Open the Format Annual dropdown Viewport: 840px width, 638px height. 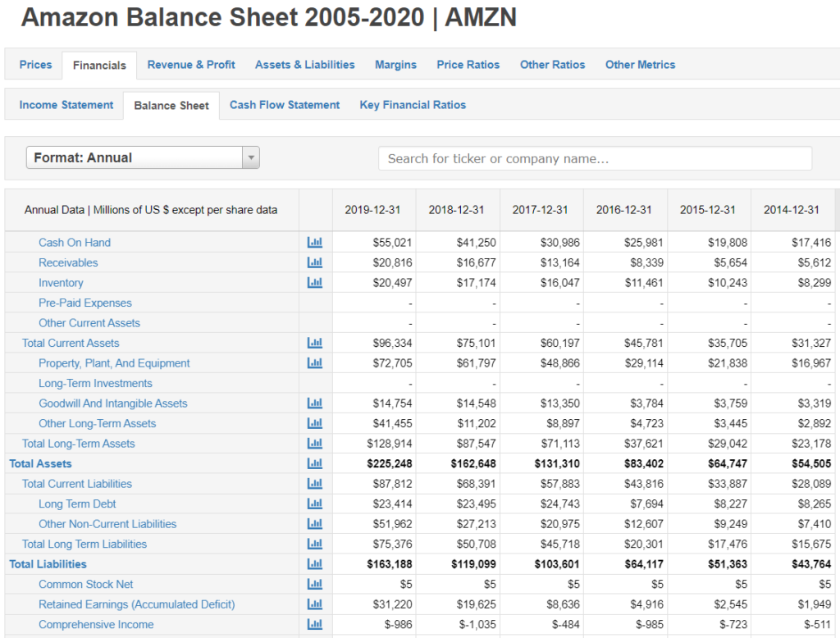[143, 156]
